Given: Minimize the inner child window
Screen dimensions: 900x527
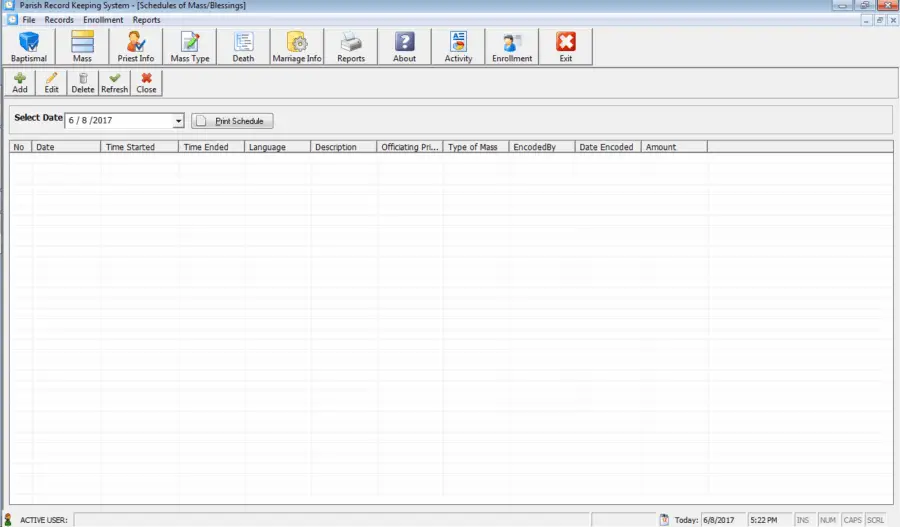Looking at the screenshot, I should [867, 20].
